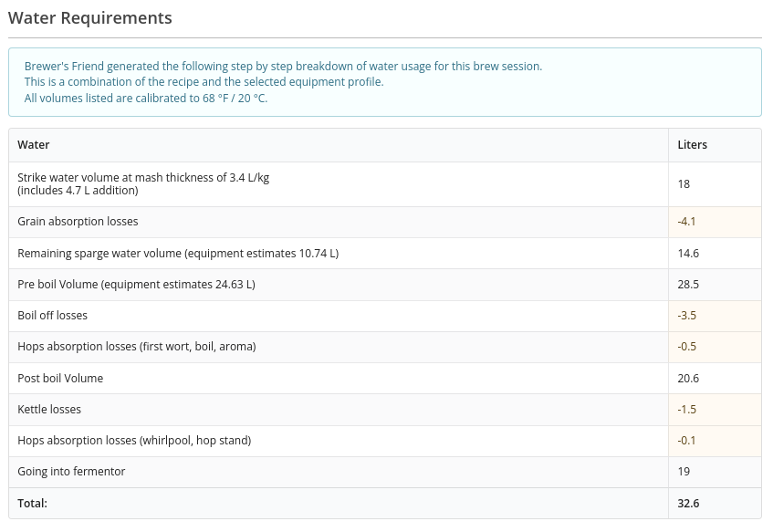Select the Water column header
Screen dimensions: 773x532
(34, 145)
